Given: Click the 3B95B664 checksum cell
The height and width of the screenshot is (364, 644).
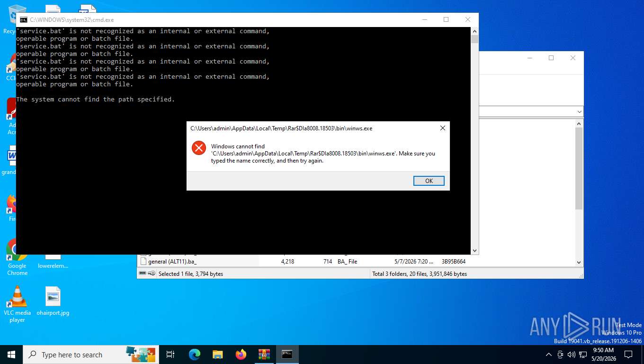Looking at the screenshot, I should tap(454, 261).
